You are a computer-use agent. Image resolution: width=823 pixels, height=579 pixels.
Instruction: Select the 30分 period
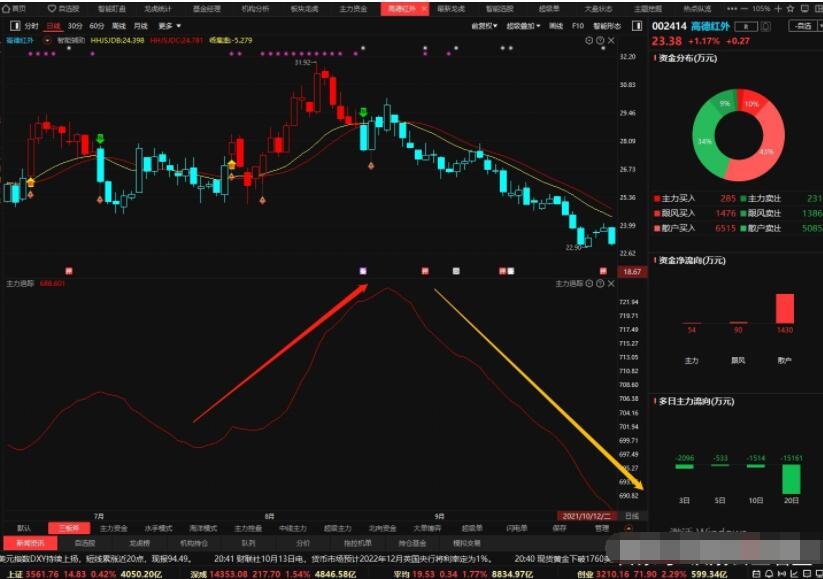[x=75, y=26]
